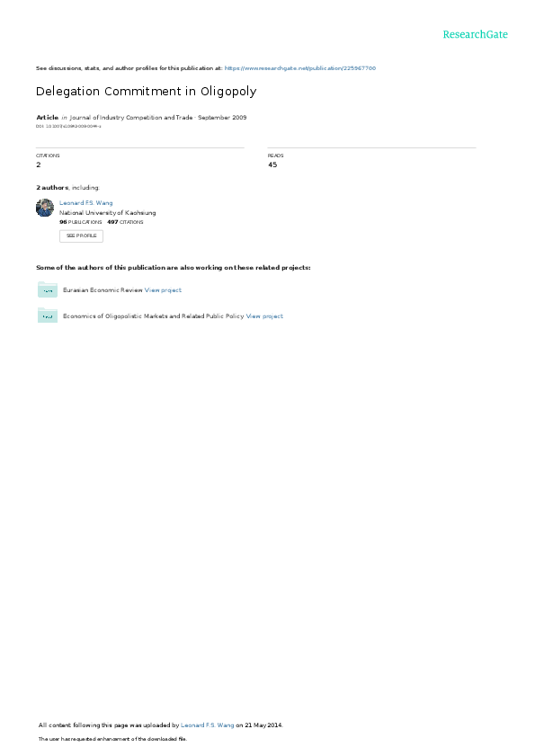Click Journal of Industry Competition and Trade text

[131, 118]
